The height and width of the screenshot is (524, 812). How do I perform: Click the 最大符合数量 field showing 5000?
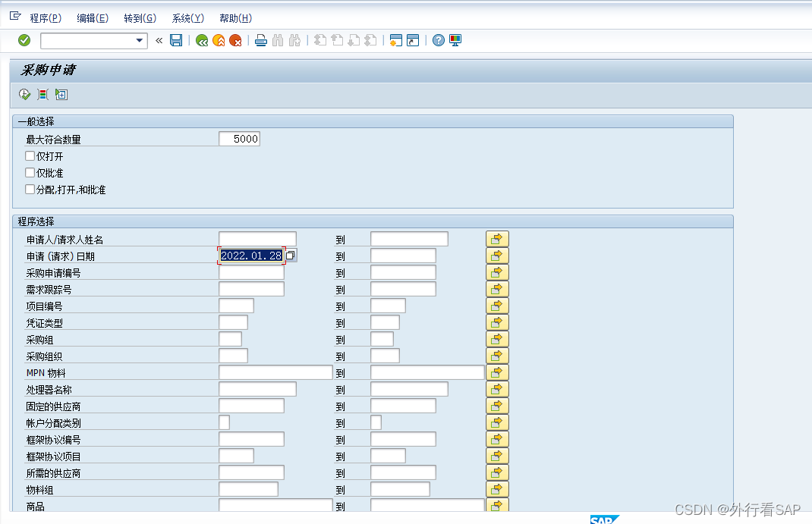coord(239,139)
